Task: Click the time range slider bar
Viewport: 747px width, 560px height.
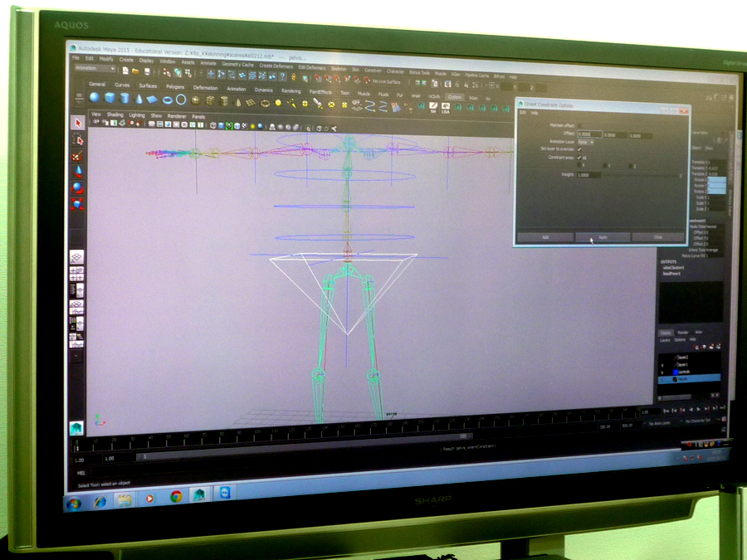Action: click(305, 446)
